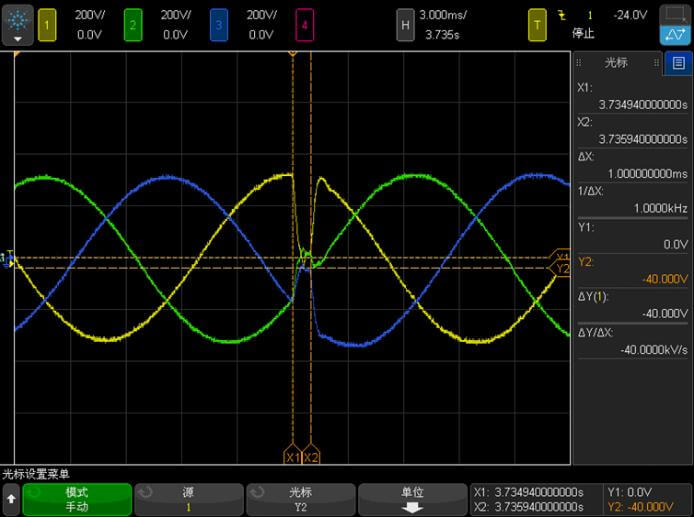Open the sidebar list menu icon
The height and width of the screenshot is (517, 694).
[x=678, y=63]
